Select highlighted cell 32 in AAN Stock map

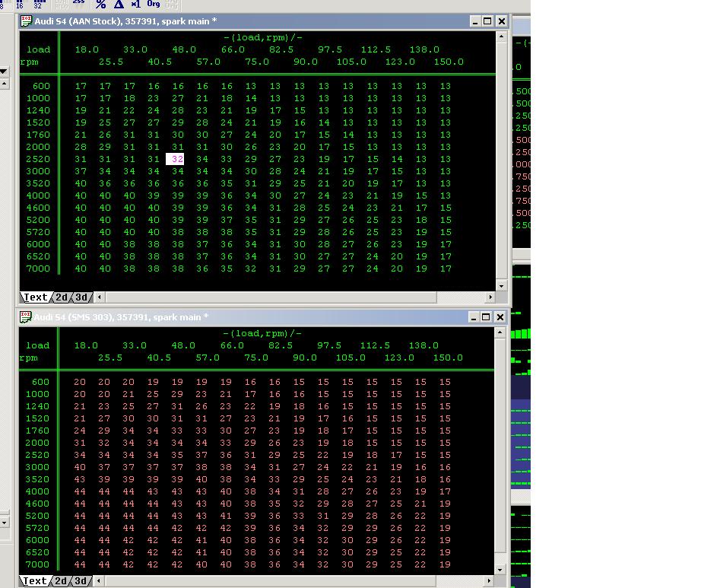(175, 159)
